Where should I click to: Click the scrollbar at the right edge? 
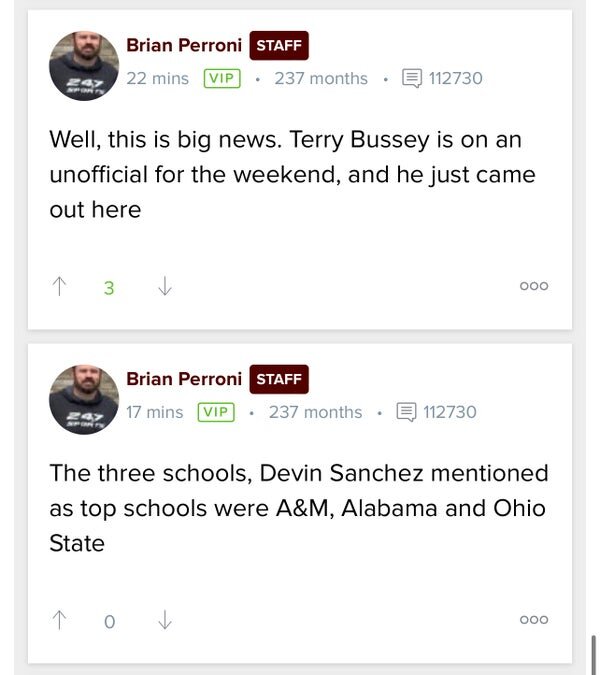[593, 654]
